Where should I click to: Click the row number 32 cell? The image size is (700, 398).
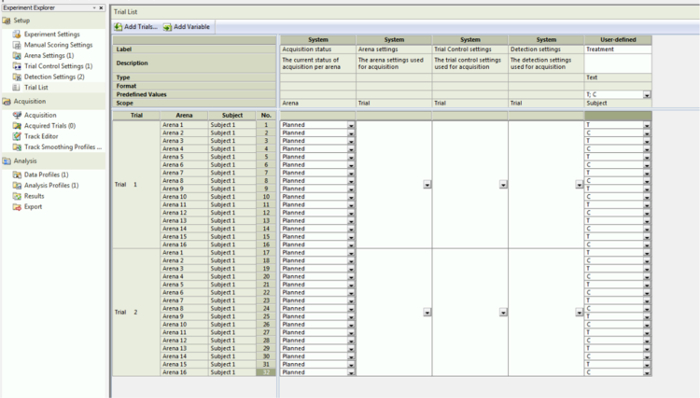(x=266, y=373)
